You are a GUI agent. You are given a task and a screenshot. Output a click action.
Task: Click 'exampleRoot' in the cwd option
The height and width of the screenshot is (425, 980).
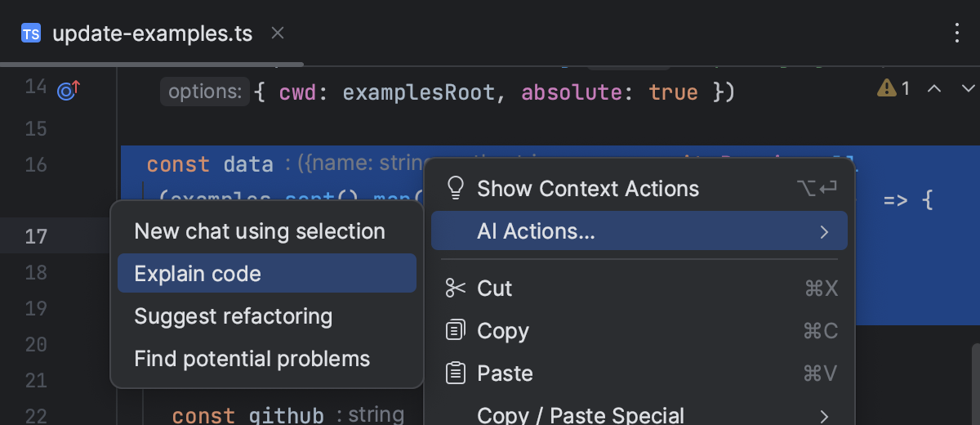pyautogui.click(x=419, y=92)
